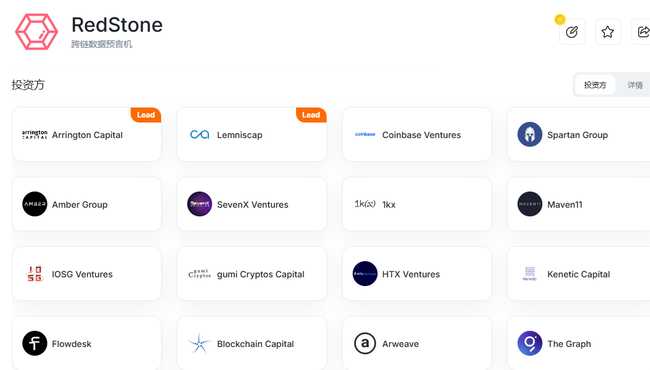Favorite RedStone with the star icon

[608, 32]
